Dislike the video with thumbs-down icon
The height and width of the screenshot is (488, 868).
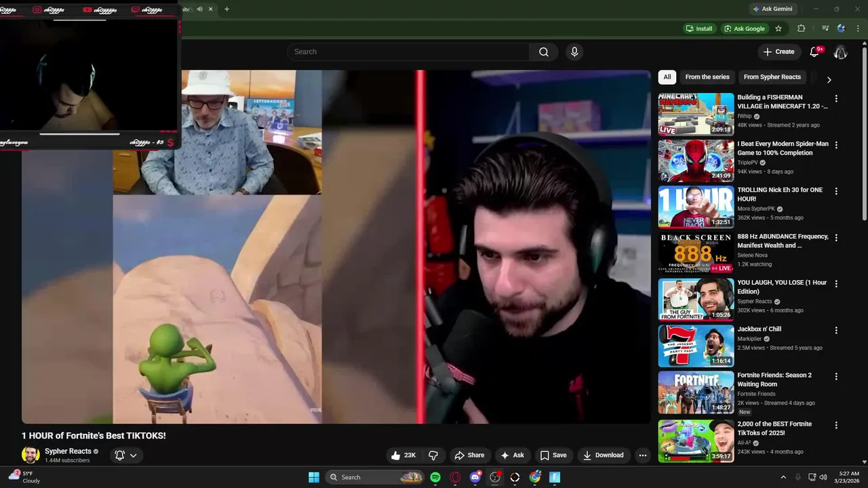tap(433, 455)
